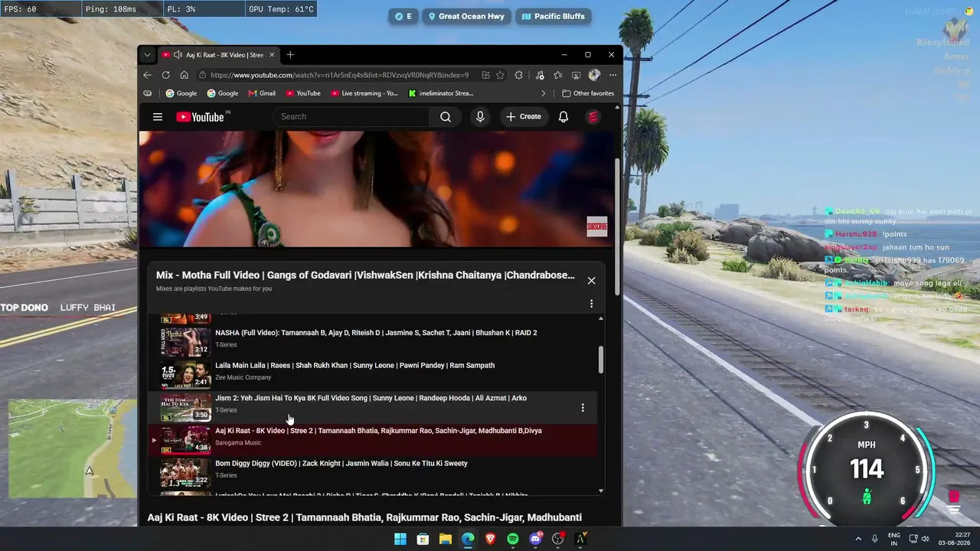Open the address bar apps icon
Viewport: 980px width, 551px height.
[x=485, y=75]
